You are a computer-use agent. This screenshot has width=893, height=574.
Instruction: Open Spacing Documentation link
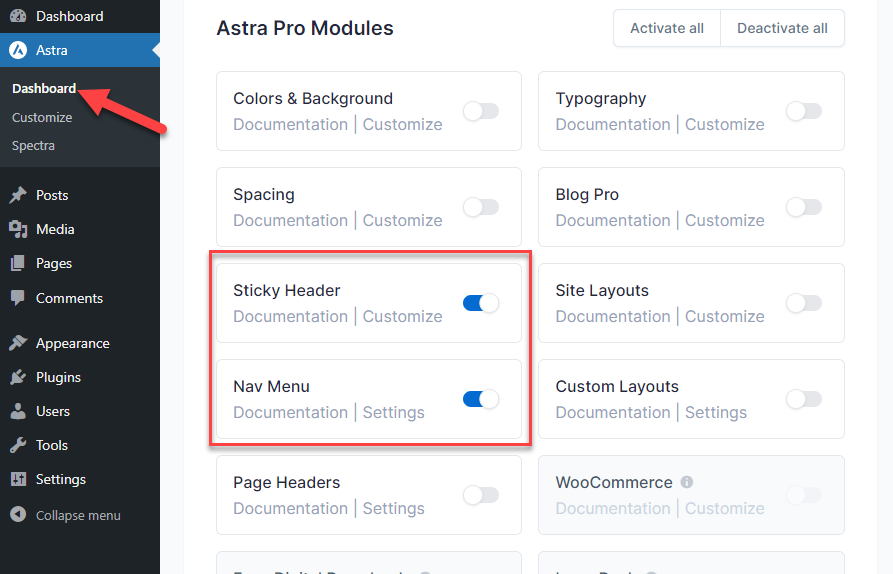click(x=290, y=220)
